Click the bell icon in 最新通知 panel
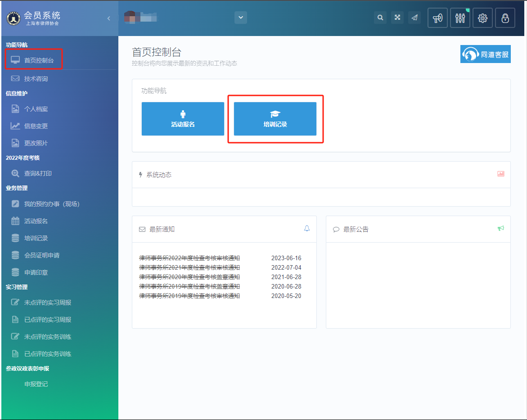Screen dimensions: 527x420 click(x=307, y=229)
